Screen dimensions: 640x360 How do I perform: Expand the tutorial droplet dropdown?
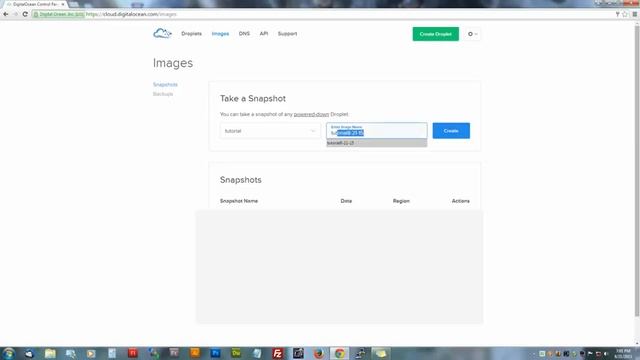pyautogui.click(x=270, y=131)
